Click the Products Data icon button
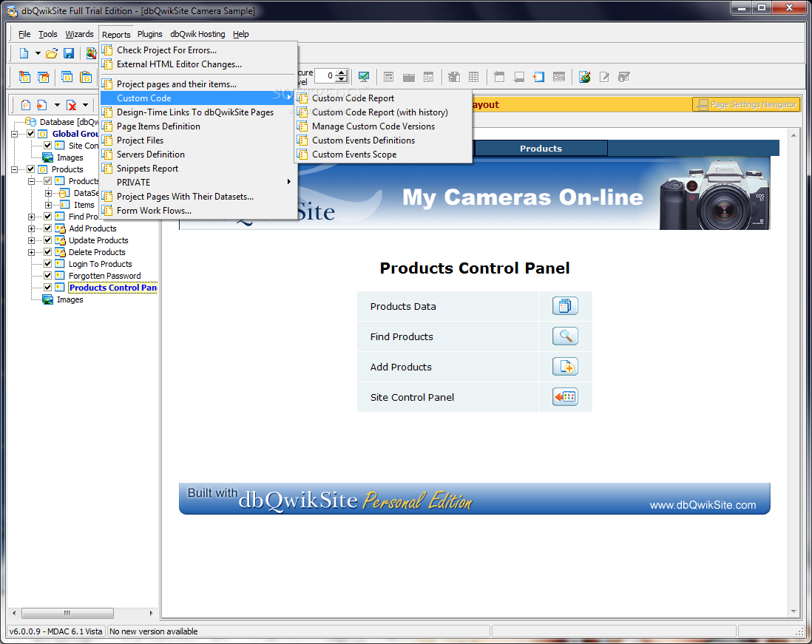Screen dimensions: 812x644 click(565, 306)
